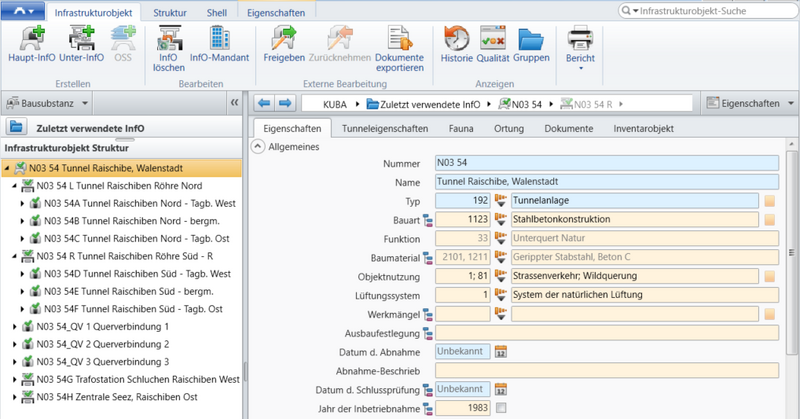Switch to the Struktur ribbon tab
Viewport: 800px width, 419px height.
(x=170, y=13)
